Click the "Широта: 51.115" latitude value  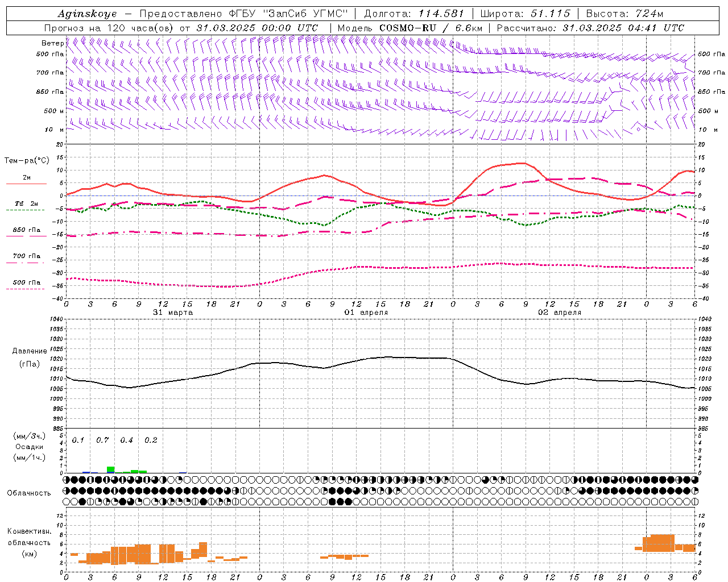tap(525, 14)
